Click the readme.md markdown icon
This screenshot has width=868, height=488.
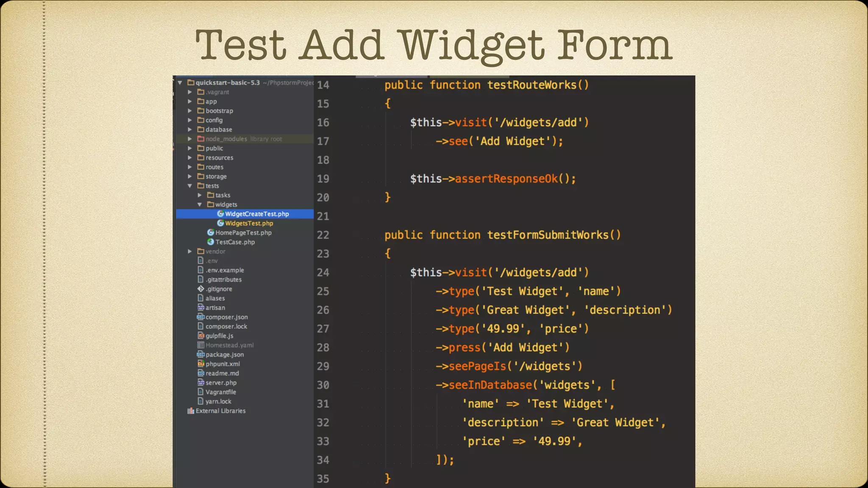coord(201,373)
